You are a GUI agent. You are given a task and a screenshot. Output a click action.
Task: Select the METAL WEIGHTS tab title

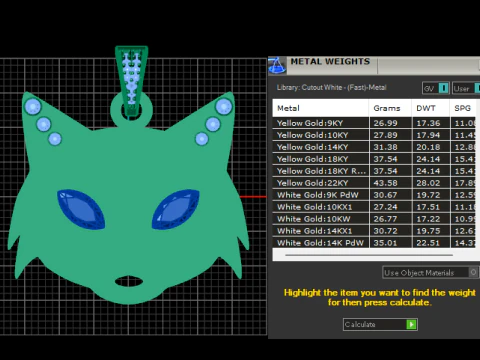(x=330, y=61)
